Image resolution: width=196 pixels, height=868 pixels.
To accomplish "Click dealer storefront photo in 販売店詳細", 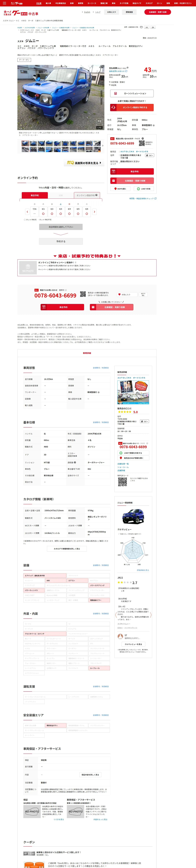I will click(x=133, y=392).
